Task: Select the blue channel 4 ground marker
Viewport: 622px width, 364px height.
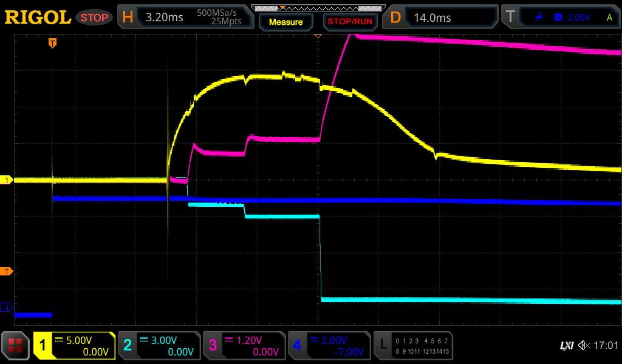Action: [7, 308]
